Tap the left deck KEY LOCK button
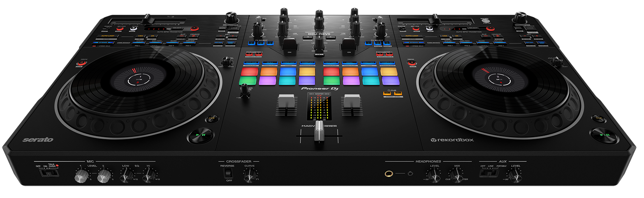 coord(120,28)
